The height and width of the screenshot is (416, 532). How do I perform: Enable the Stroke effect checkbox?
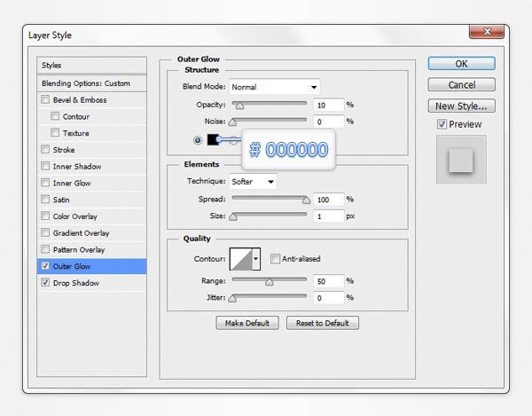coord(45,149)
